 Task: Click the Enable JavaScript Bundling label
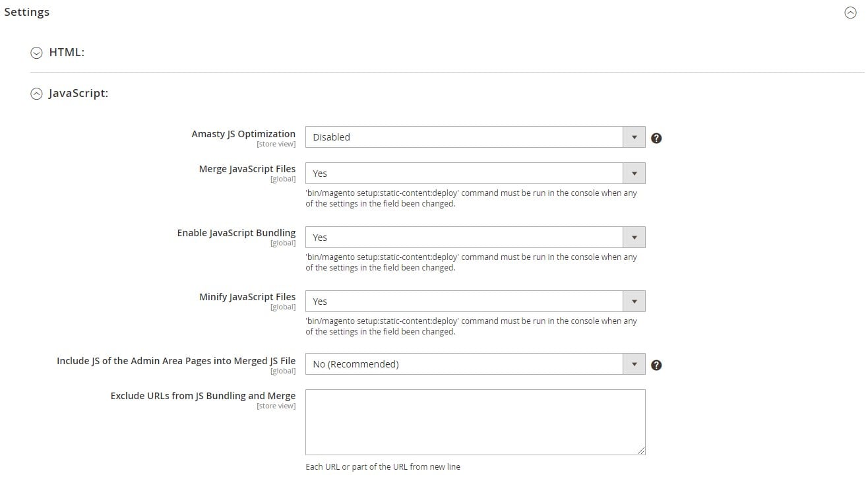click(236, 233)
